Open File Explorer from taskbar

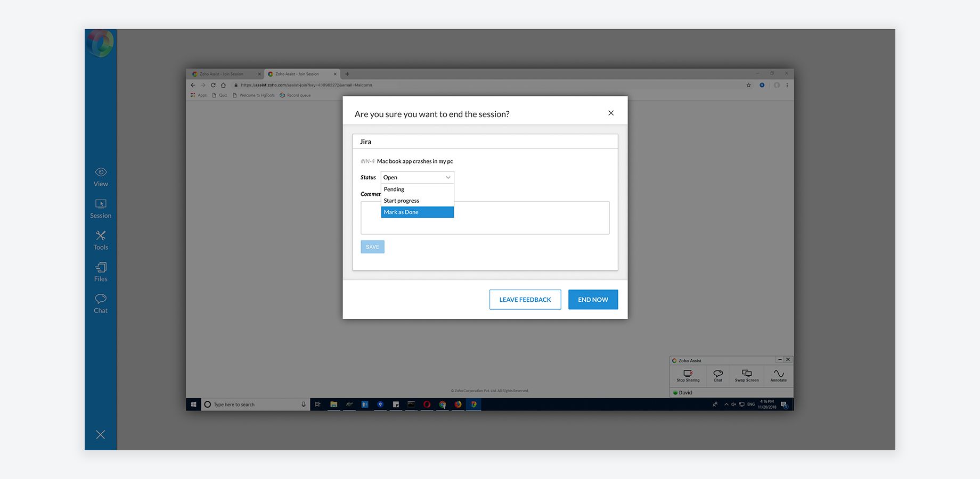(333, 404)
